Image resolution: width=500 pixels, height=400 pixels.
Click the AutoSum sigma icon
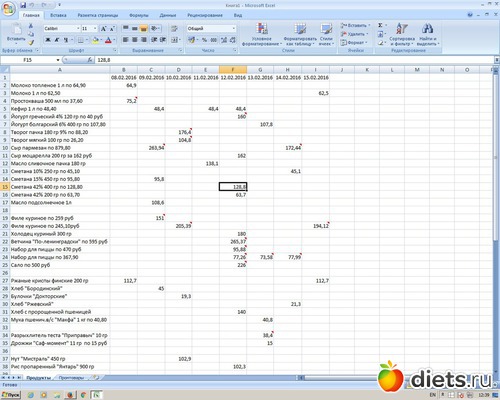(x=380, y=25)
